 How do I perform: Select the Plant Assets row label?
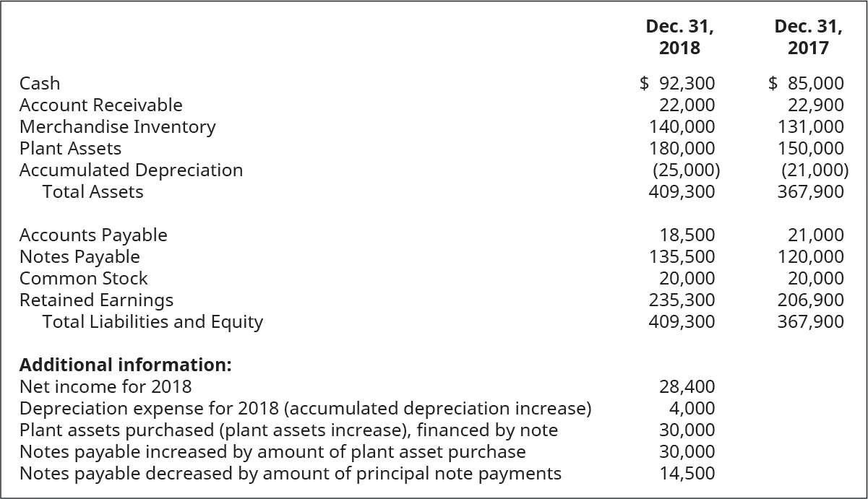coord(70,149)
